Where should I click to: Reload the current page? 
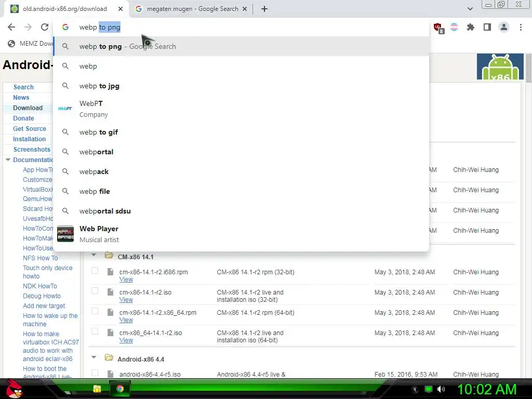coord(45,27)
